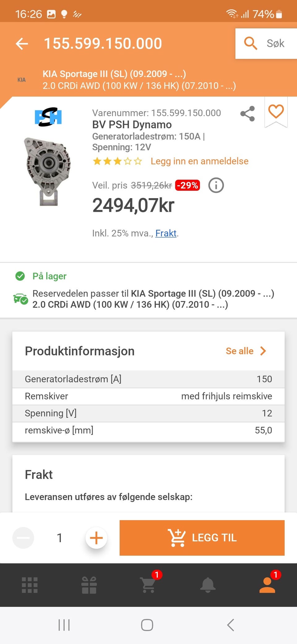Image resolution: width=297 pixels, height=644 pixels.
Task: Open the gift offers tab
Action: 89,585
